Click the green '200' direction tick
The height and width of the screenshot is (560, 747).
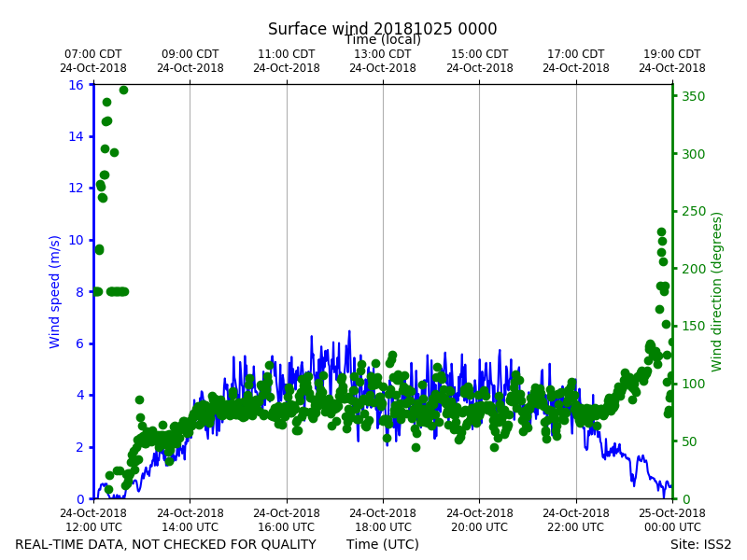(693, 269)
